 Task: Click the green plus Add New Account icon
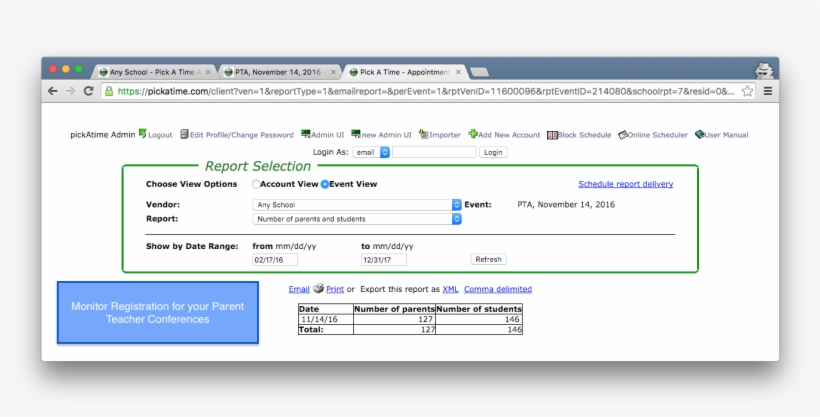[x=473, y=134]
